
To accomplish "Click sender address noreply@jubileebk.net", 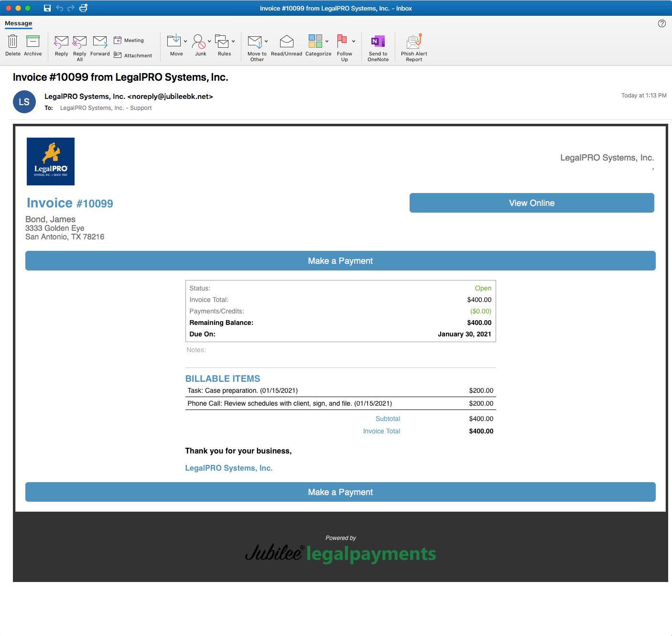I will coord(170,97).
